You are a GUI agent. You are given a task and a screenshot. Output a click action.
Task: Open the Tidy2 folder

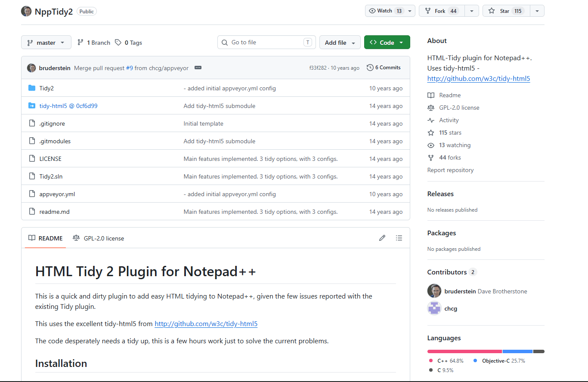pos(46,88)
